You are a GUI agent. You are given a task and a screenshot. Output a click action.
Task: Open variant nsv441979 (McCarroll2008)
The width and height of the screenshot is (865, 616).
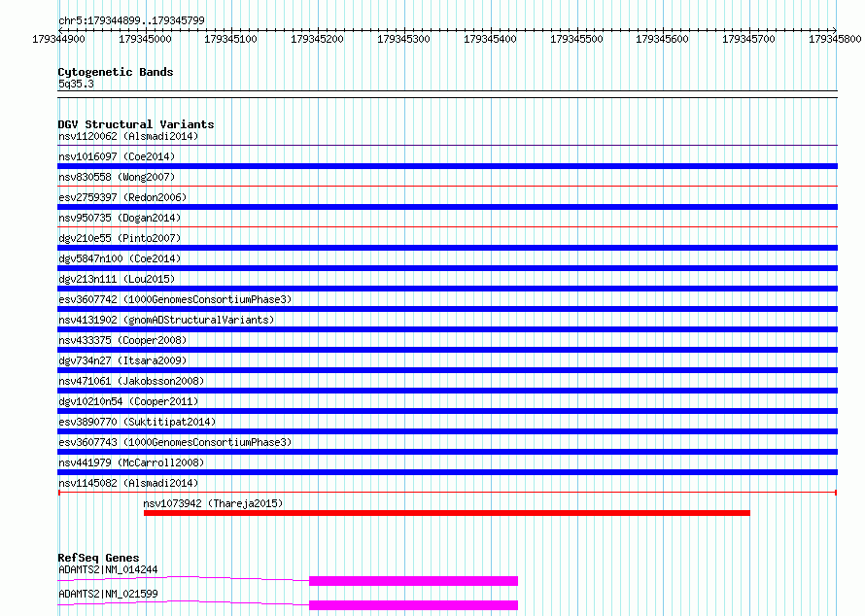click(131, 462)
